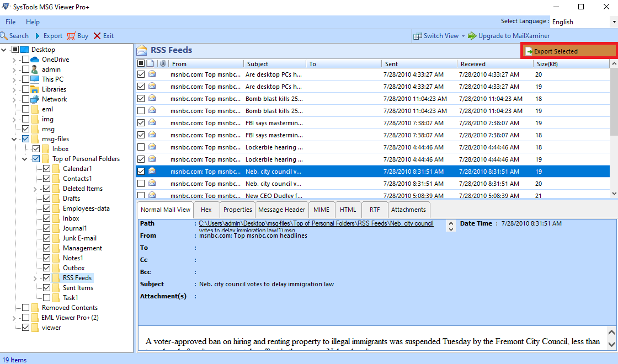Click the Upgrade to MailXaminer label

pyautogui.click(x=514, y=36)
